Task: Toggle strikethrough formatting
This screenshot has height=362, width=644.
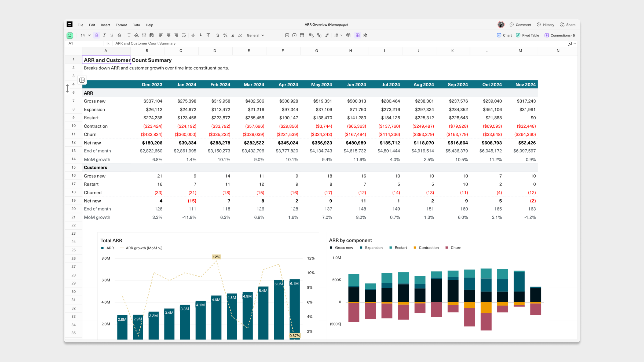Action: (119, 35)
